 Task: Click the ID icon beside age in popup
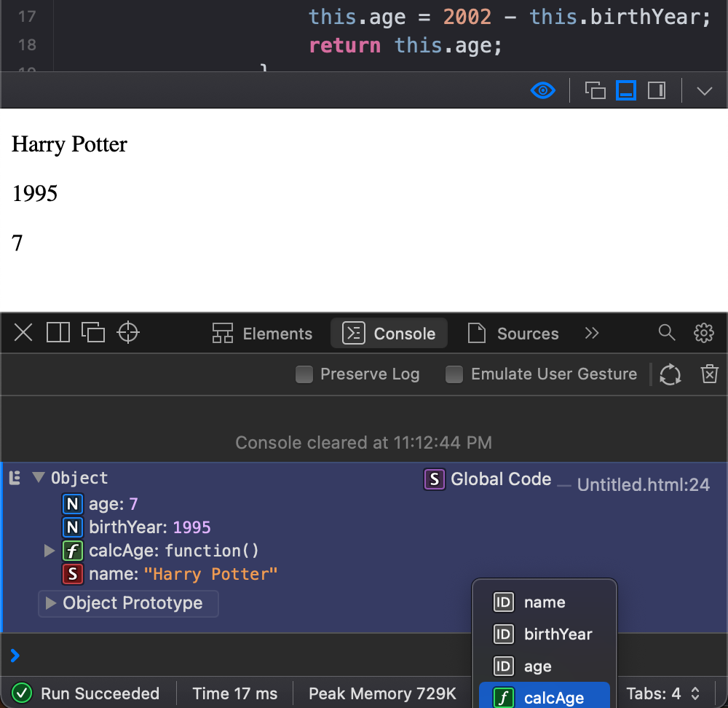tap(503, 666)
